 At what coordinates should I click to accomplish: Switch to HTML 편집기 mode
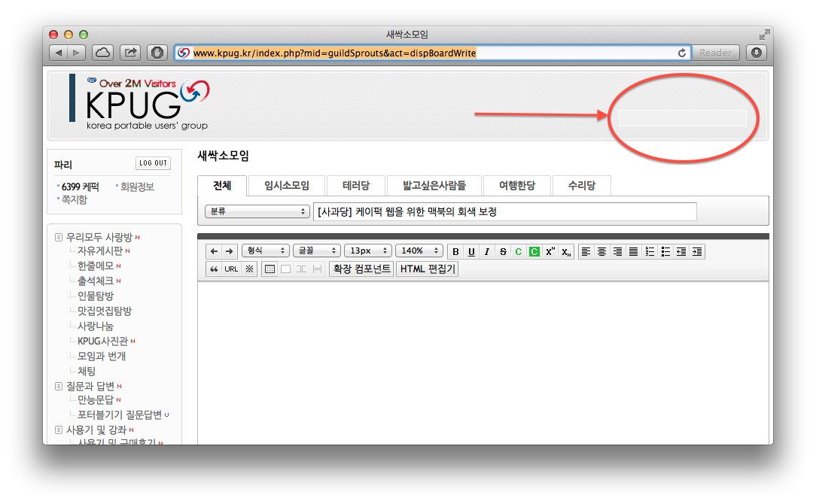(x=428, y=269)
